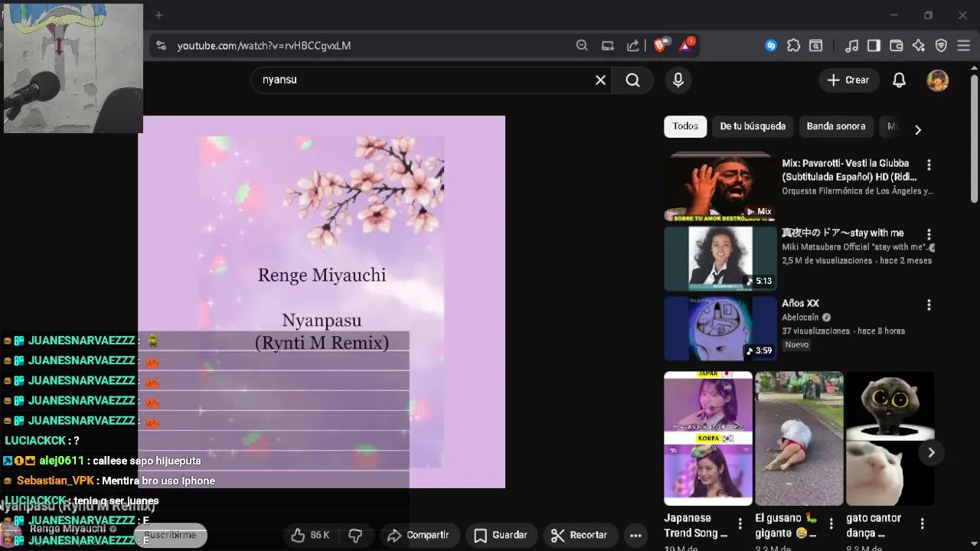Open options for Pavarotti Mix video
The height and width of the screenshot is (551, 980).
929,165
